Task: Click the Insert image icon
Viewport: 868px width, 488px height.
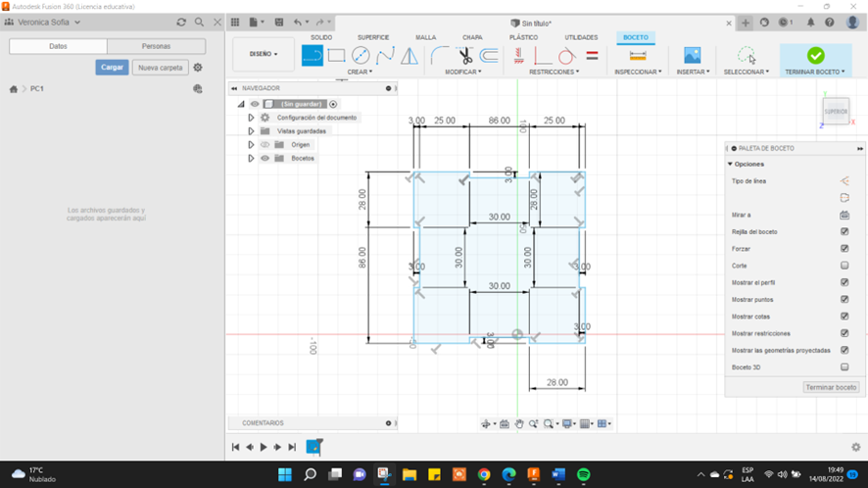Action: click(692, 56)
